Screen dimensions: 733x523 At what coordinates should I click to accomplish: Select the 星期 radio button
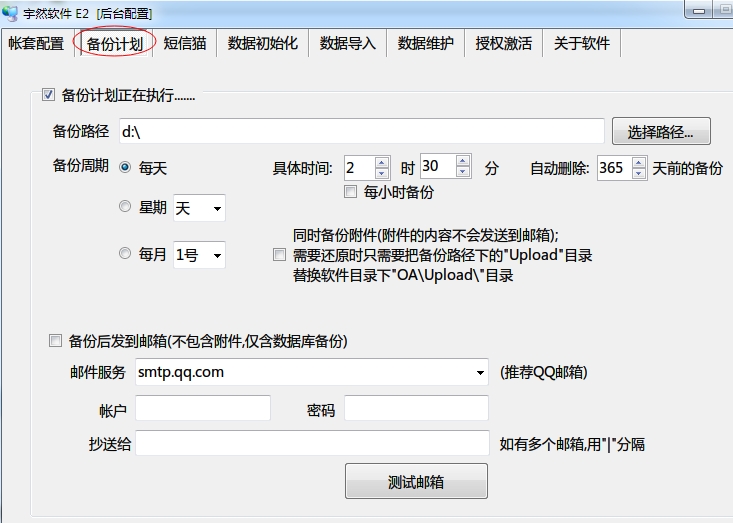click(x=125, y=206)
